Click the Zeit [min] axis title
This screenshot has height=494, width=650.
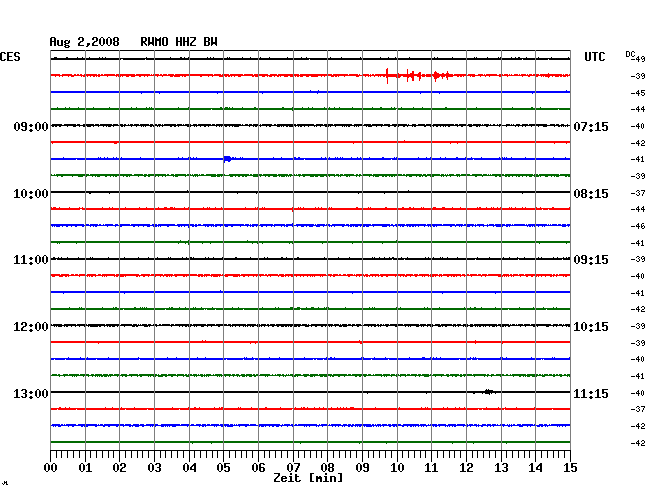[x=308, y=478]
